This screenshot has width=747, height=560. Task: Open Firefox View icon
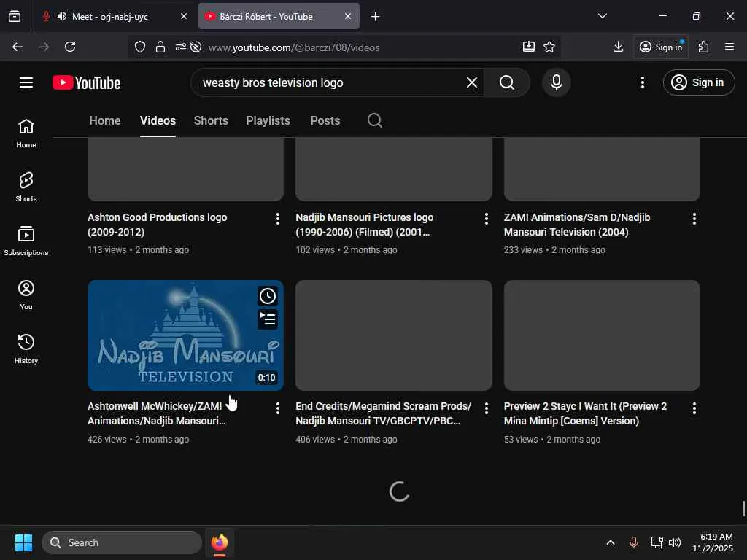[x=15, y=16]
